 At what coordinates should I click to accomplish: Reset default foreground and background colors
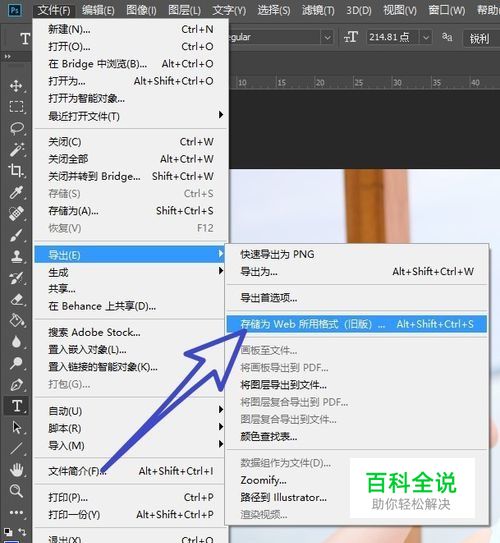[x=8, y=532]
